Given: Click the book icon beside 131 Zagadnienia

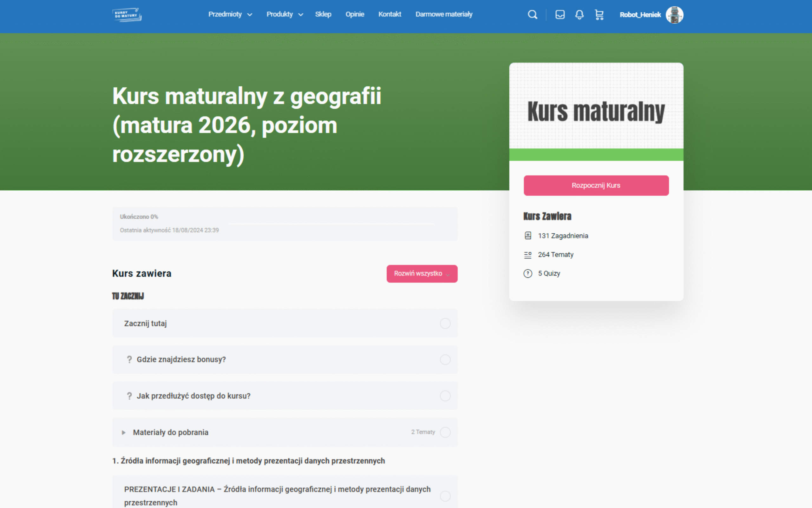Looking at the screenshot, I should coord(528,236).
